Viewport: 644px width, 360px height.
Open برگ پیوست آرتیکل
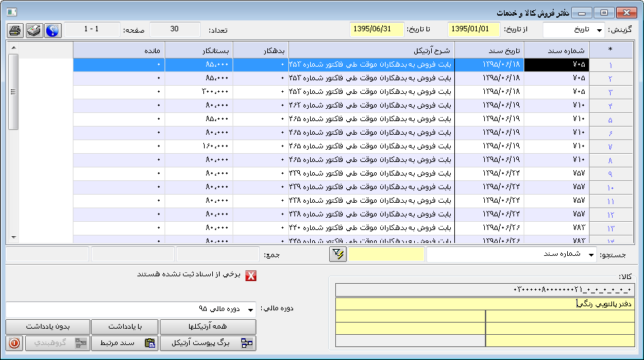click(x=207, y=343)
